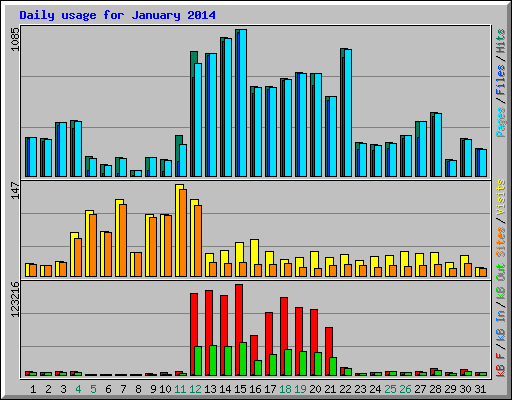Click day label 17 on the x-axis
The width and height of the screenshot is (512, 400).
tap(270, 389)
